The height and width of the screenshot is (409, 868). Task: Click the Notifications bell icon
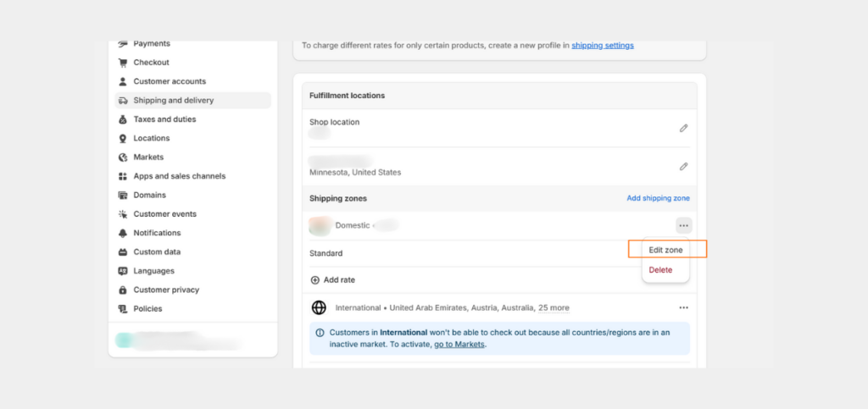[x=123, y=233]
